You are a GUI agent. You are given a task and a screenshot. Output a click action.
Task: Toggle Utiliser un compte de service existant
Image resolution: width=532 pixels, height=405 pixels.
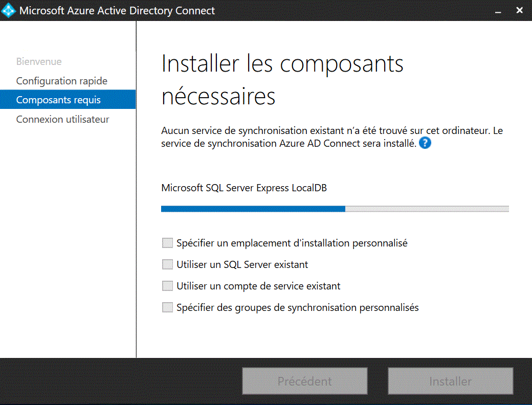(x=167, y=286)
